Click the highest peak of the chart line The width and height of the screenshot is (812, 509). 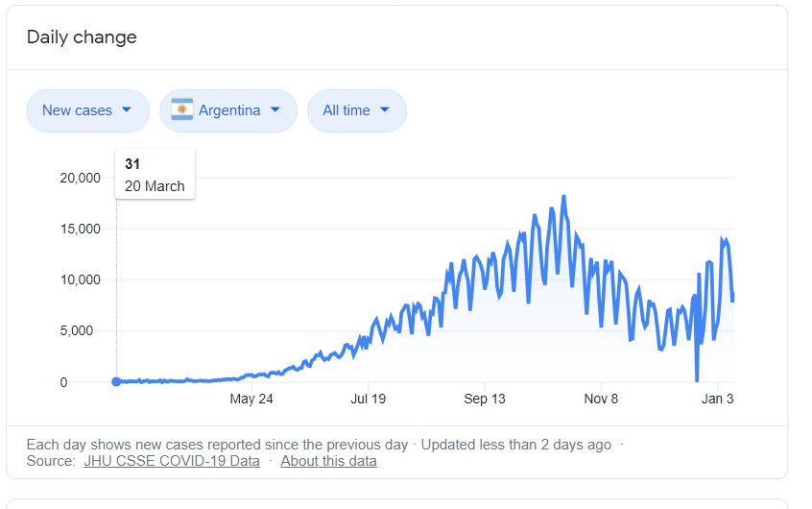pos(564,197)
